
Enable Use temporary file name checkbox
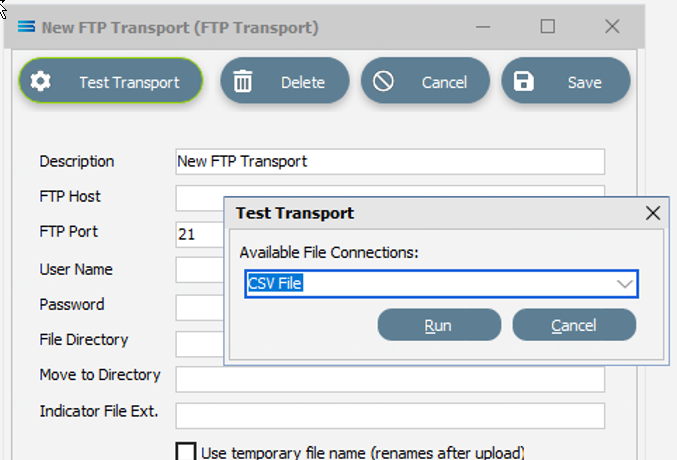point(185,452)
